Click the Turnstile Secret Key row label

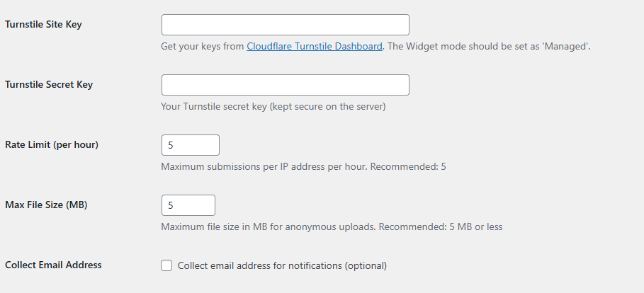click(x=49, y=84)
